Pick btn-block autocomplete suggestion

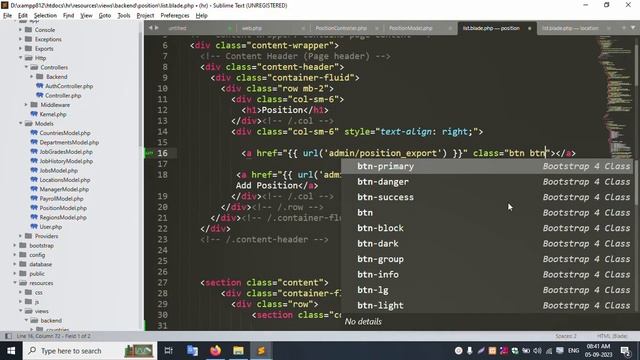487,228
